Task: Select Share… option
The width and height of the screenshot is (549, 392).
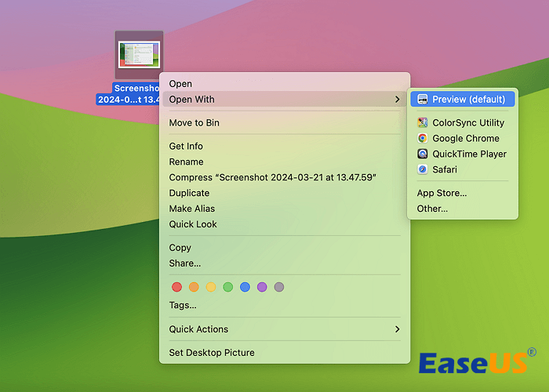Action: (x=285, y=263)
